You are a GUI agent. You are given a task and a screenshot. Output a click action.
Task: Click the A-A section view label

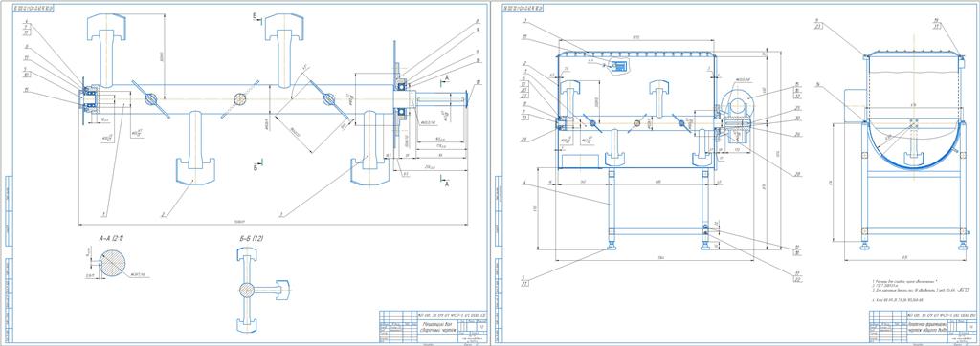tap(102, 238)
